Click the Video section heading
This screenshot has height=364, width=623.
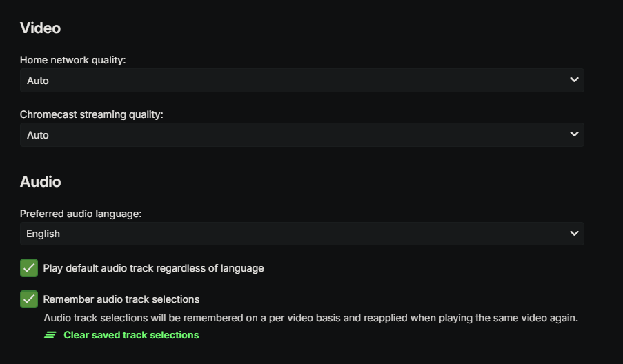pyautogui.click(x=40, y=28)
